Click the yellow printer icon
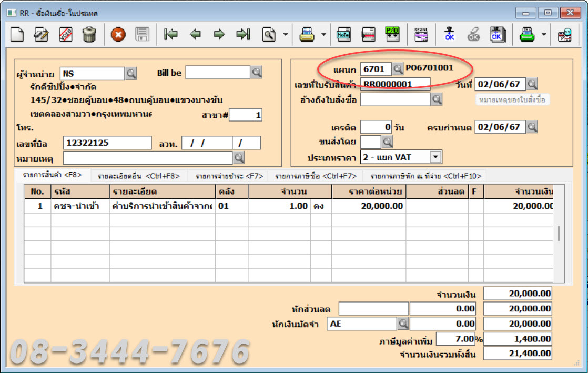The width and height of the screenshot is (588, 373). pyautogui.click(x=307, y=35)
